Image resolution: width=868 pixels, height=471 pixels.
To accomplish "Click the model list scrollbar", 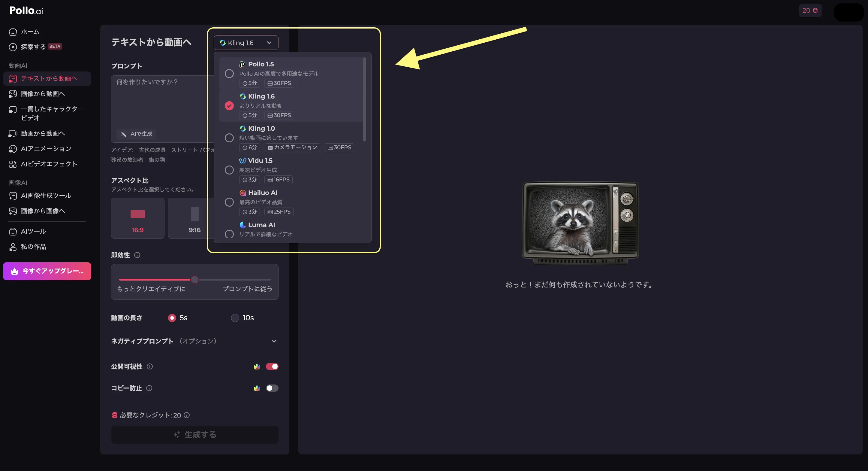I will (x=364, y=99).
